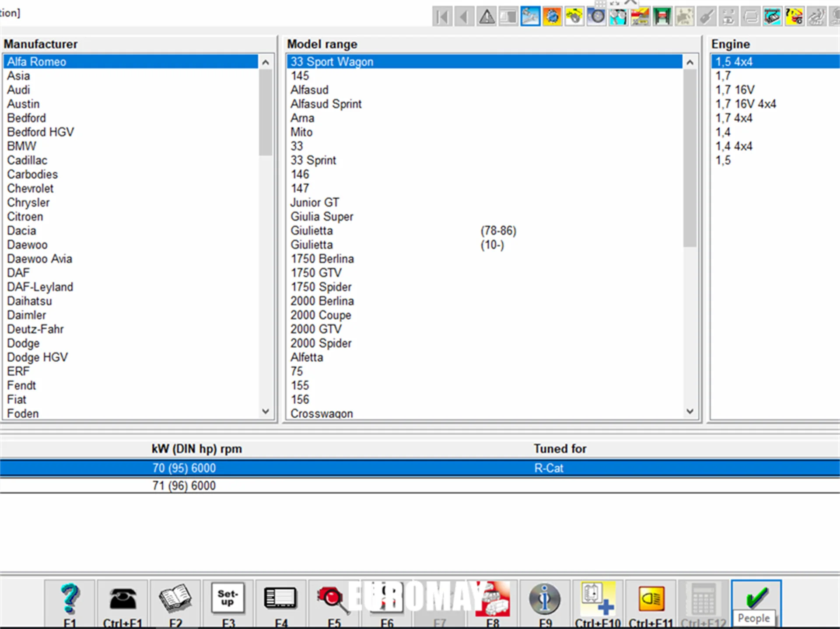Select the Giulia Super model

tap(322, 217)
